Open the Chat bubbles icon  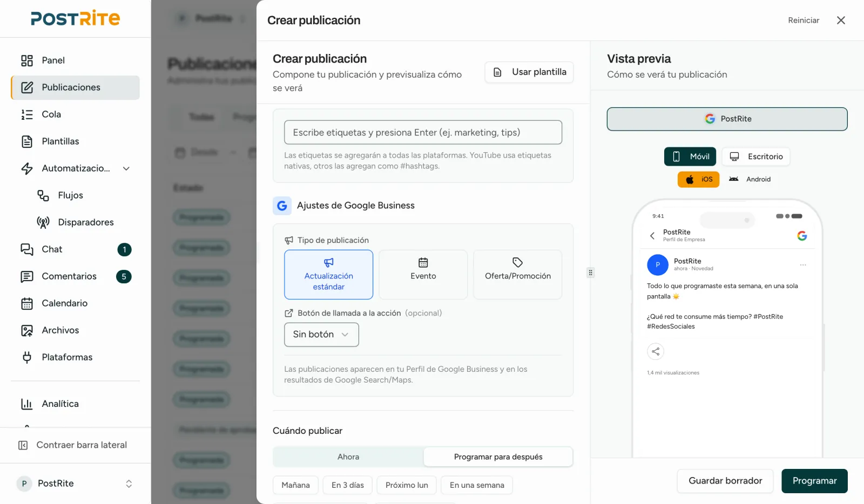pyautogui.click(x=27, y=249)
